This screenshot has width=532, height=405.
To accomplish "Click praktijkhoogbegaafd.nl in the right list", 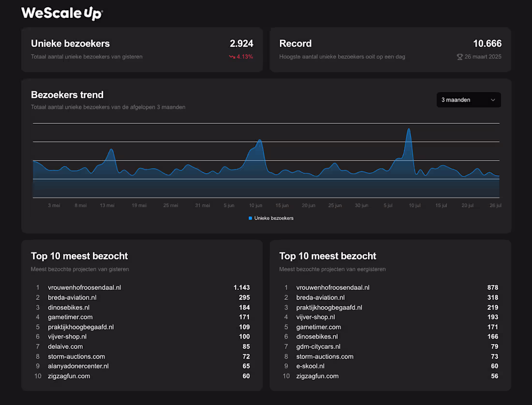I will point(329,307).
